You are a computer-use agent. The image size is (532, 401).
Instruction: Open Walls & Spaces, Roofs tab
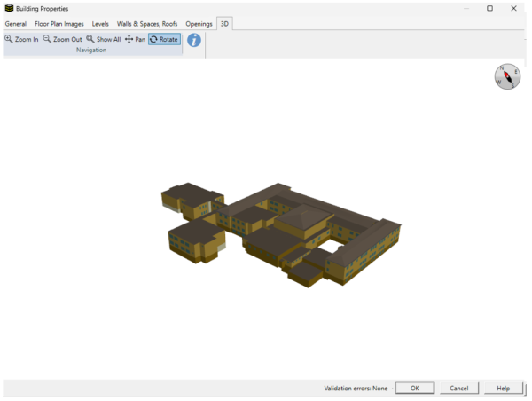coord(147,24)
